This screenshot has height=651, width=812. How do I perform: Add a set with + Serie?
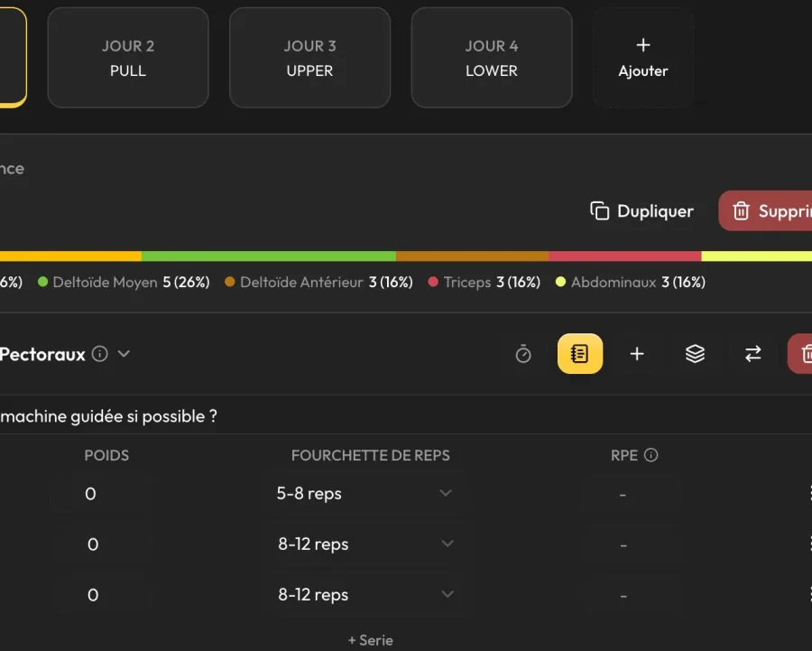click(x=370, y=641)
